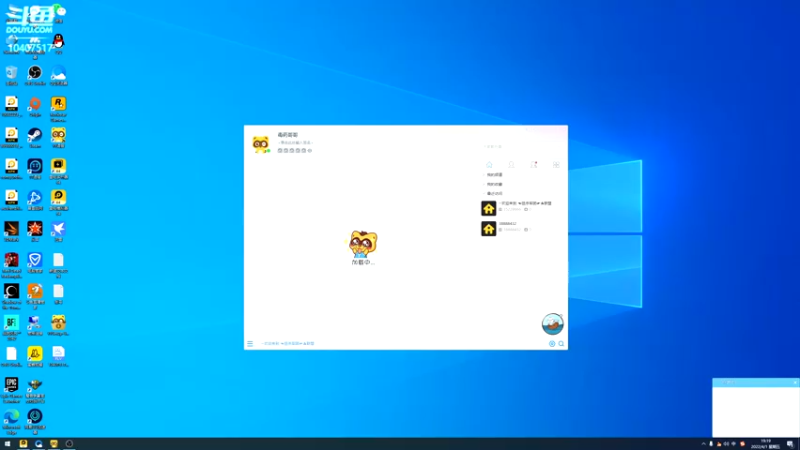Open the apps grid tab in YY
Screen dimensions: 800x450
click(x=556, y=165)
